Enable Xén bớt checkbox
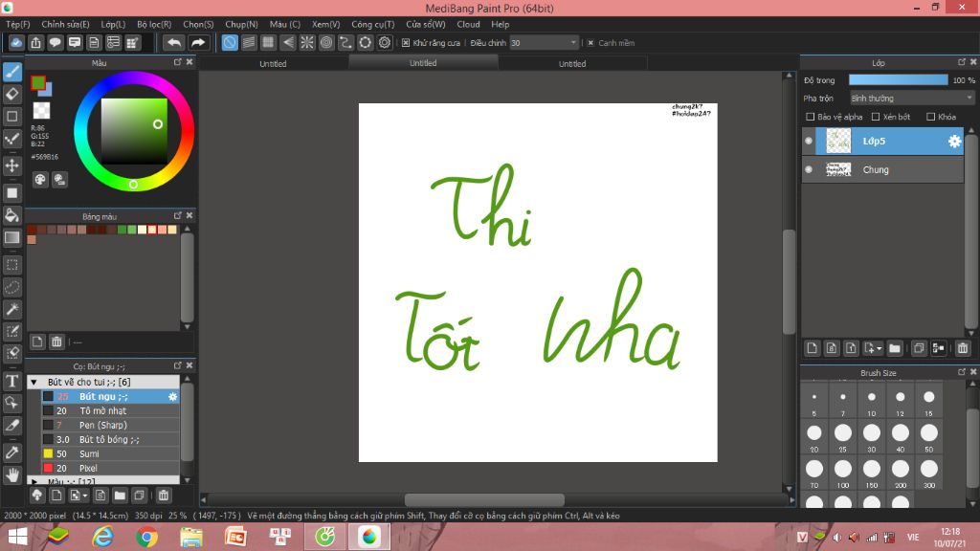Image resolution: width=980 pixels, height=551 pixels. [876, 117]
